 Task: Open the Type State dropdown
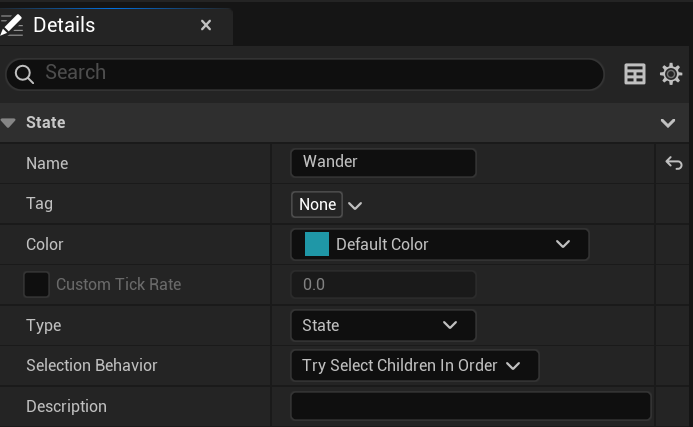pos(382,325)
